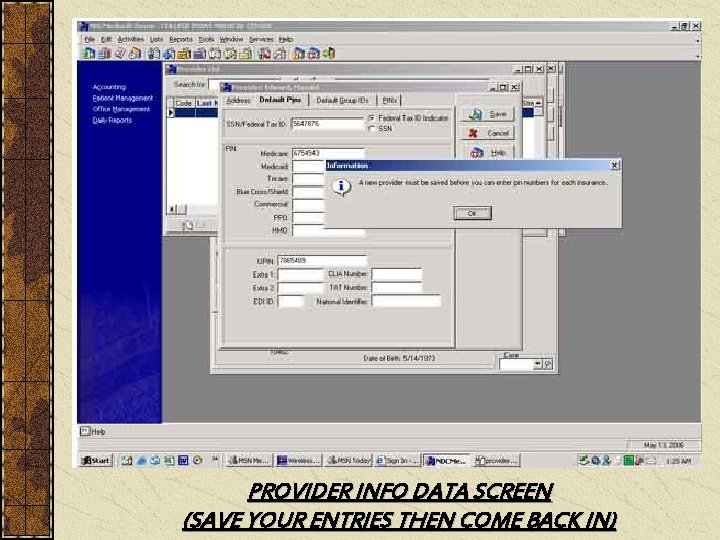Confirm the Information dialog with OK
The height and width of the screenshot is (540, 720).
pyautogui.click(x=472, y=213)
